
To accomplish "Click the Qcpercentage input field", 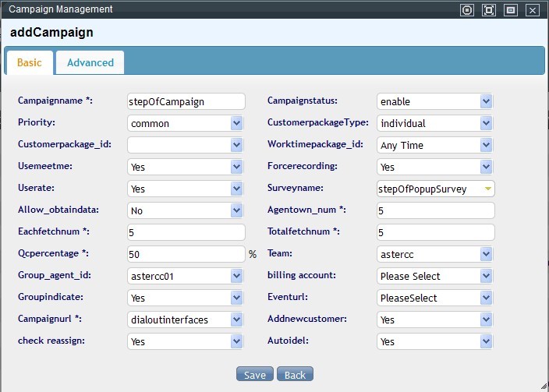I will click(186, 254).
